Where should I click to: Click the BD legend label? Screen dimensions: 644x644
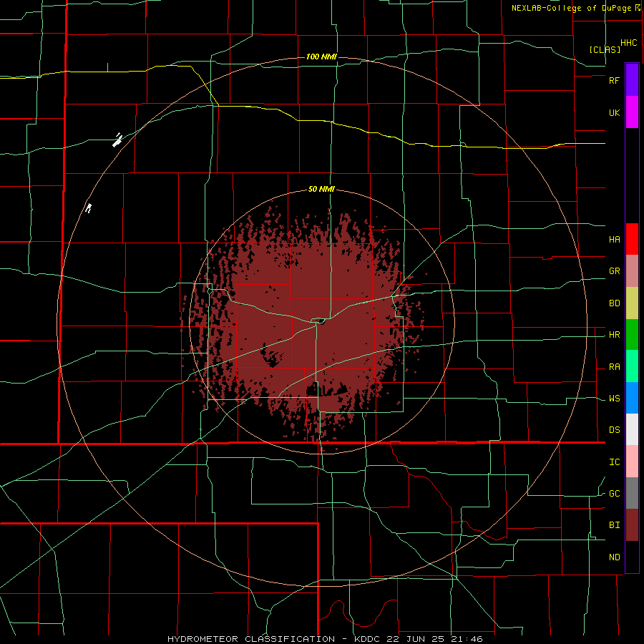[614, 303]
